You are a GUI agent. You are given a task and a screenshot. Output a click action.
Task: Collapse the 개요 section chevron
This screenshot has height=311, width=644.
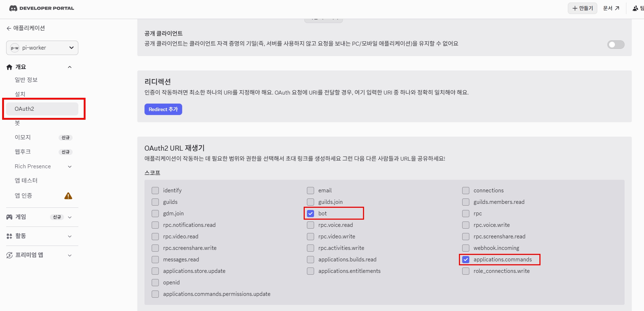pos(70,67)
